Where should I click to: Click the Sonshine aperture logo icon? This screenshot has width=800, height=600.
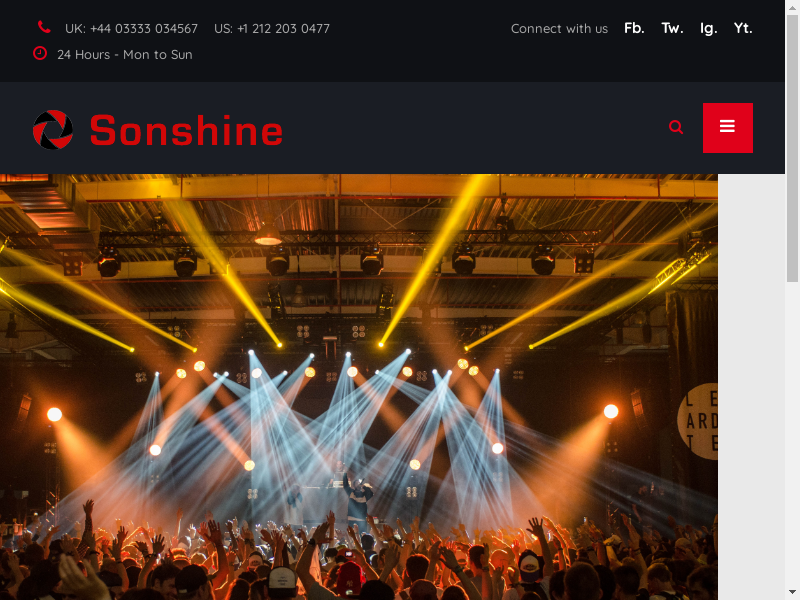coord(53,130)
